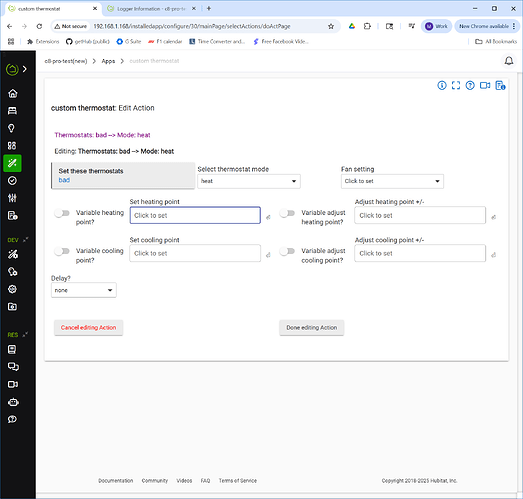Screen dimensions: 523x499
Task: Toggle Variable adjust heating point switch
Action: pos(287,213)
